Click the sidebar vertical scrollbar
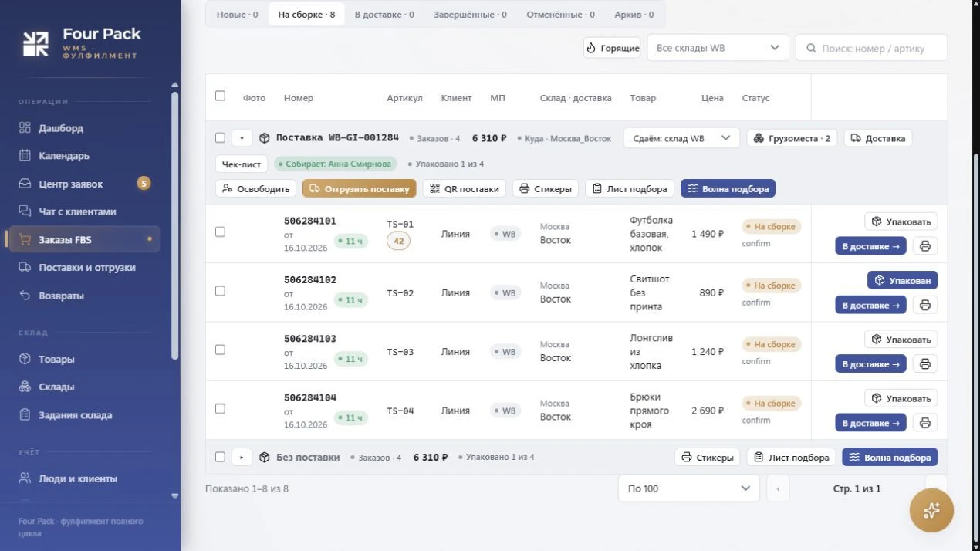Viewport: 980px width, 551px height. 175,224
